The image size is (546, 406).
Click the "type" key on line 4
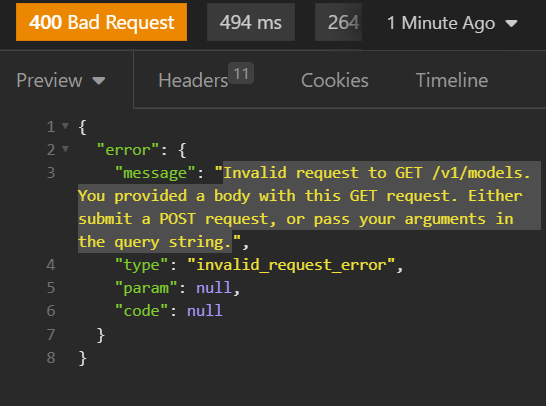point(141,265)
